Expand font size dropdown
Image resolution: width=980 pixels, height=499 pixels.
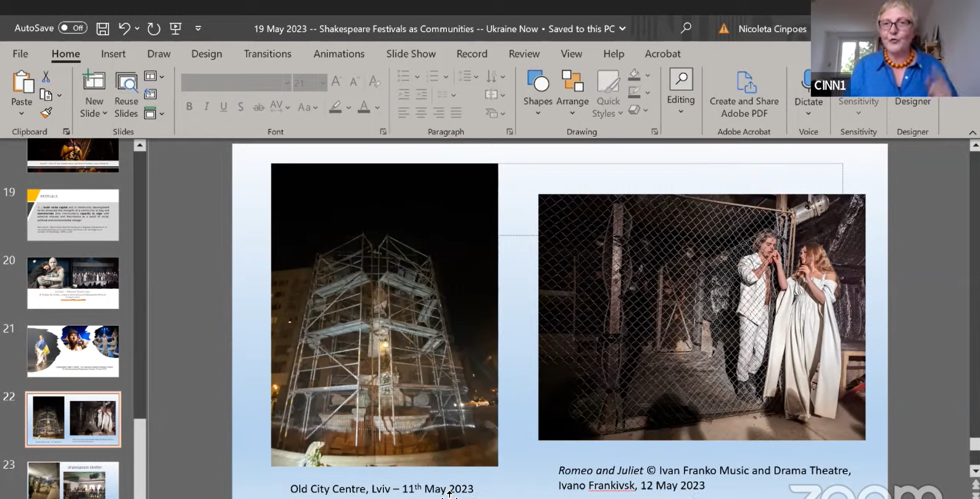coord(323,82)
